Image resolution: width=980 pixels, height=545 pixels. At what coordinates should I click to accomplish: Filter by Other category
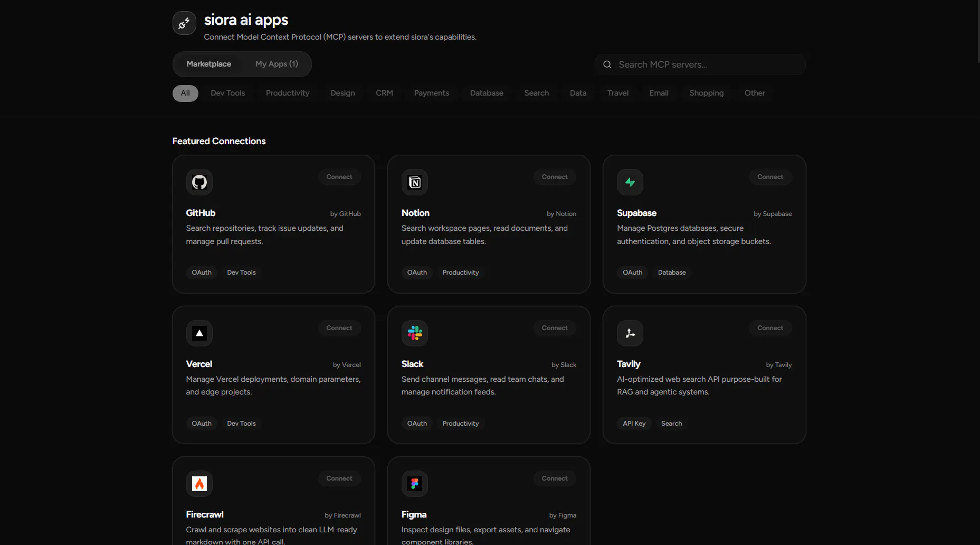point(755,93)
